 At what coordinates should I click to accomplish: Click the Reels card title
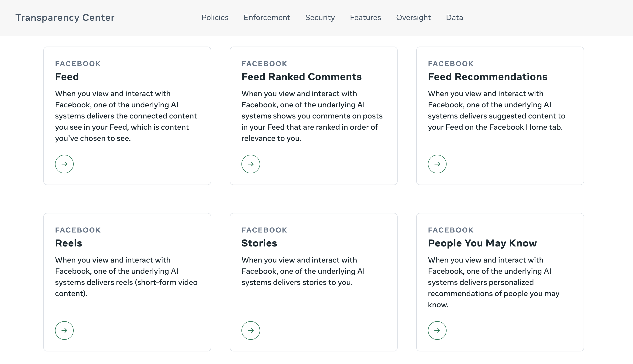tap(68, 243)
